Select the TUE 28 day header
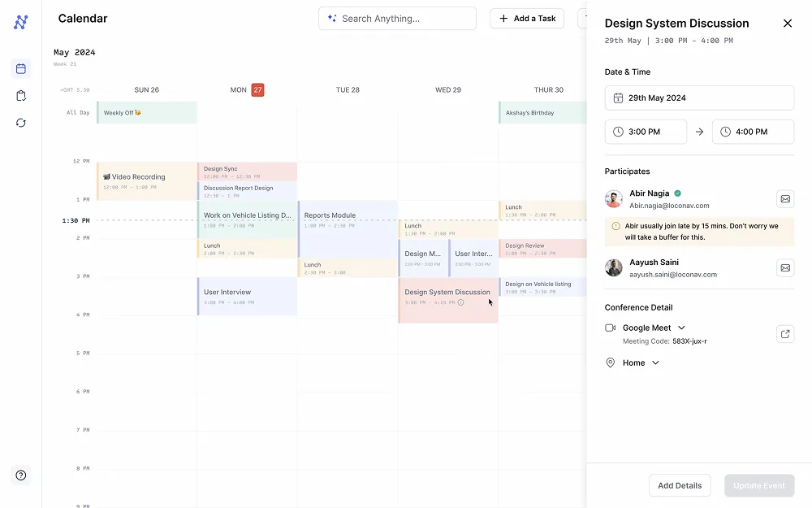 [x=348, y=89]
